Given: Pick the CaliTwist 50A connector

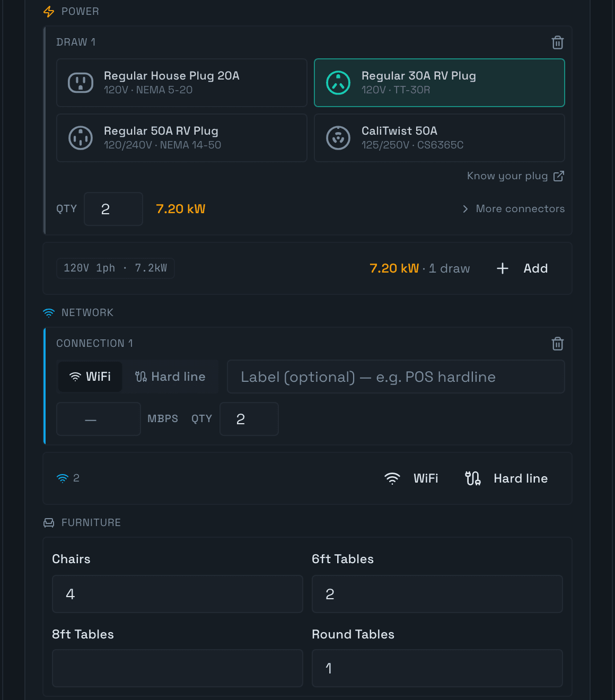Looking at the screenshot, I should [x=440, y=138].
